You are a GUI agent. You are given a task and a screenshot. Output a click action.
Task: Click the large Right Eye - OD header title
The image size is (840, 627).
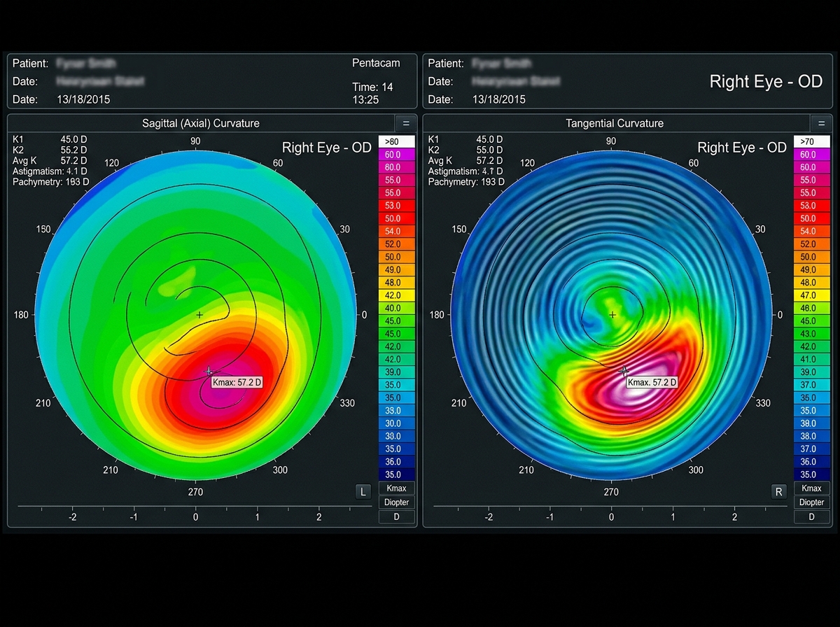[x=766, y=81]
